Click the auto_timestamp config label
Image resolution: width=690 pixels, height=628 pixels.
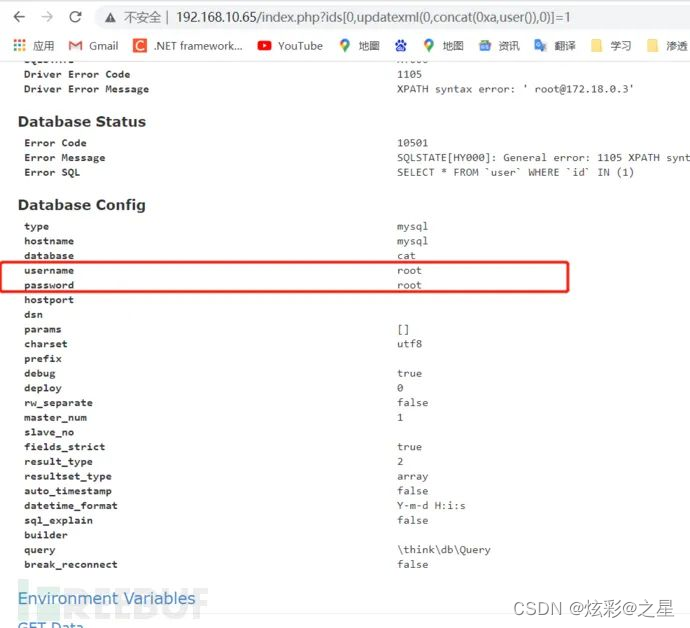pyautogui.click(x=68, y=491)
